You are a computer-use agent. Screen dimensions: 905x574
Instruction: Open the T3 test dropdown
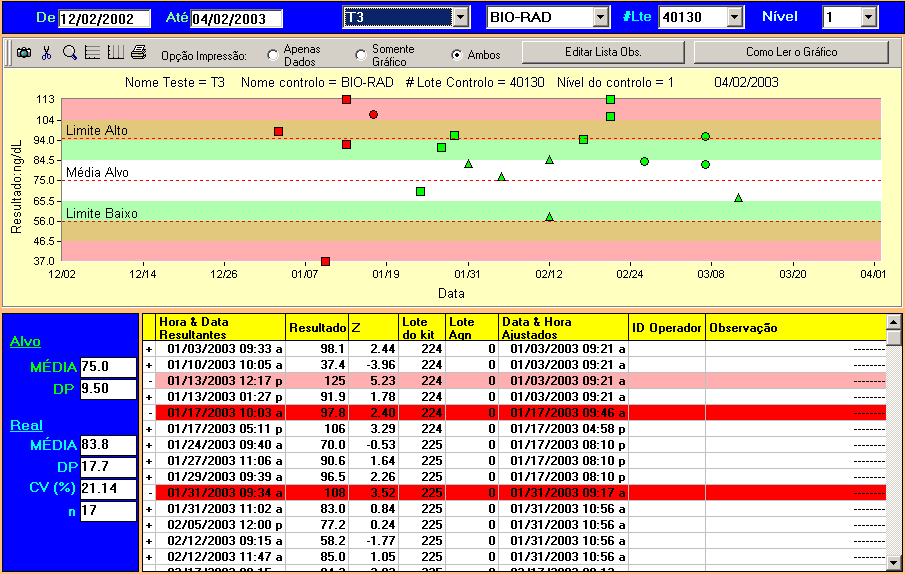[x=460, y=17]
